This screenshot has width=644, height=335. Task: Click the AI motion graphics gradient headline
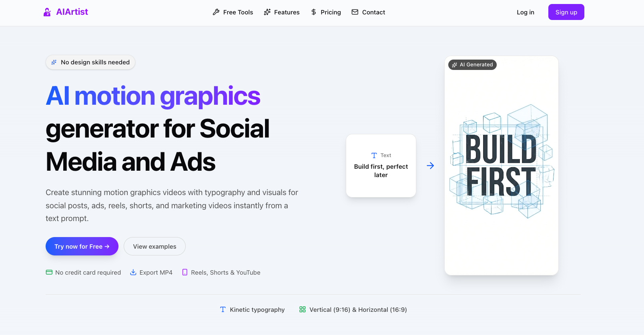coord(153,96)
